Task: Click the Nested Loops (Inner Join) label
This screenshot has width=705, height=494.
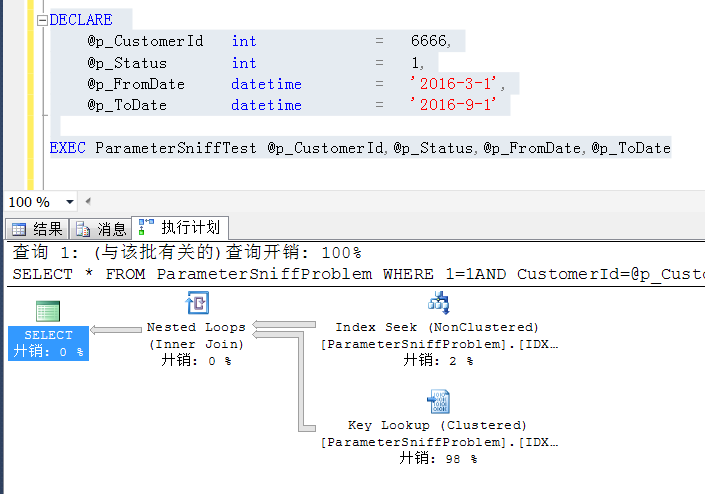Action: (x=196, y=335)
